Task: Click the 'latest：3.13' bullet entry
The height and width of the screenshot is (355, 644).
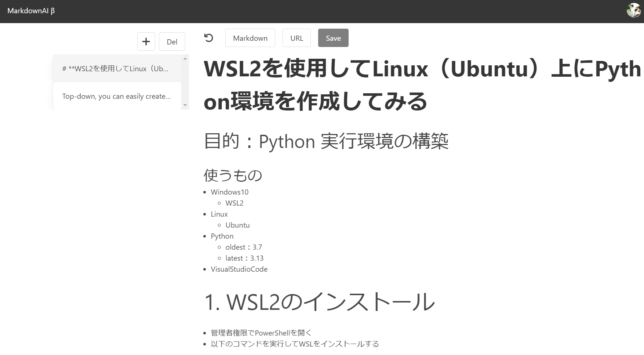Action: pos(244,258)
